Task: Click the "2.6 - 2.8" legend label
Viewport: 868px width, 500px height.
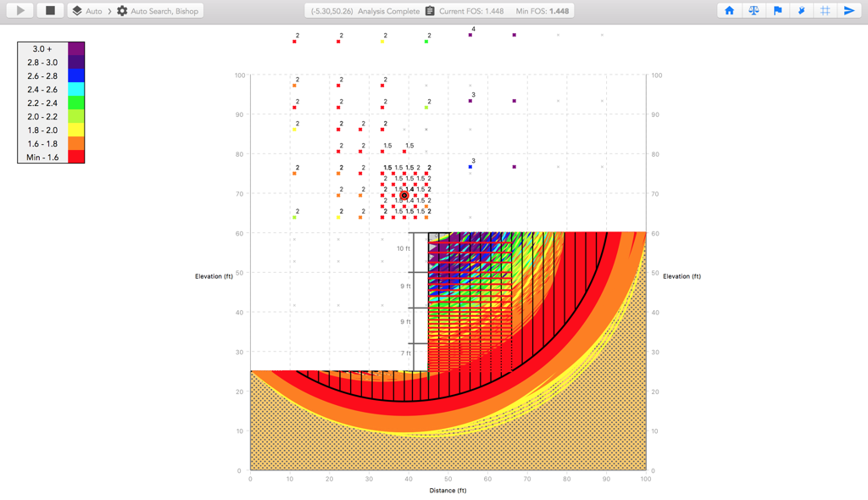Action: pyautogui.click(x=42, y=76)
